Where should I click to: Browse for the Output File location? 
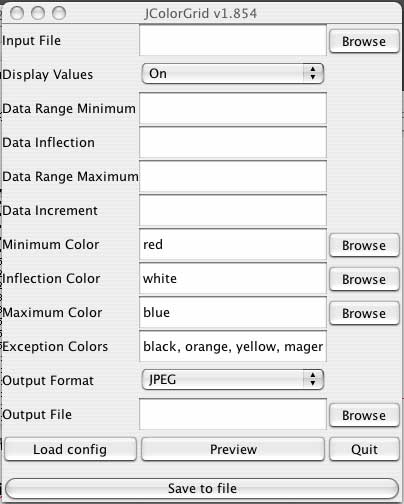click(364, 415)
